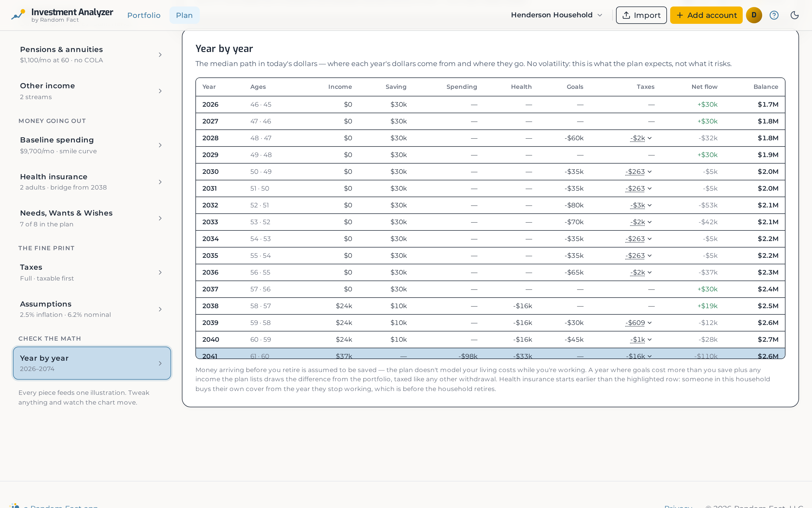Expand the 2036 taxes -$2k breakdown

(641, 272)
